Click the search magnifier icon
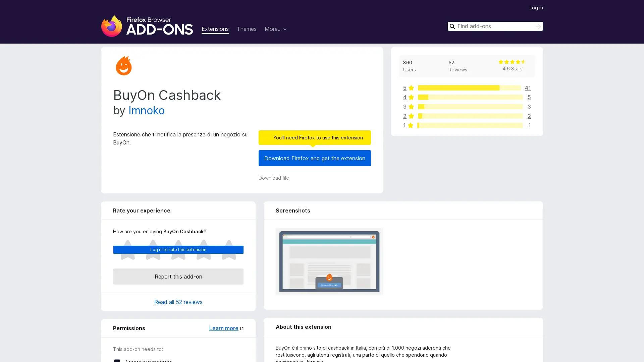The height and width of the screenshot is (362, 644). pos(452,26)
